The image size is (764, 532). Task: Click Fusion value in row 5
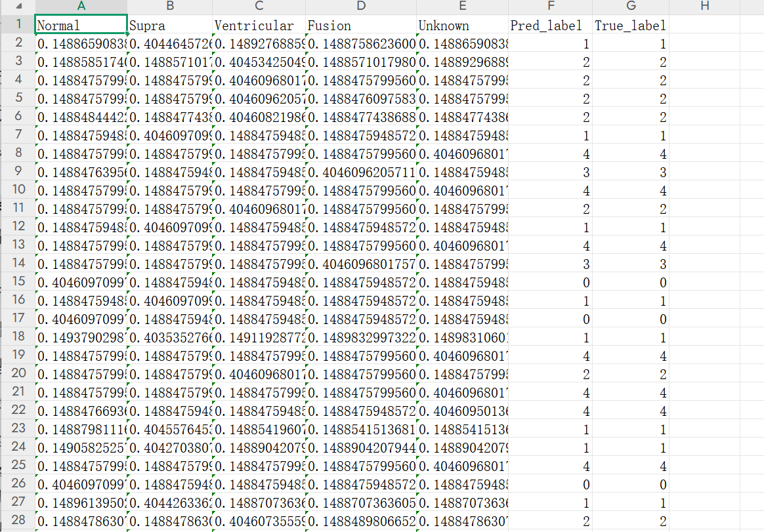[361, 99]
